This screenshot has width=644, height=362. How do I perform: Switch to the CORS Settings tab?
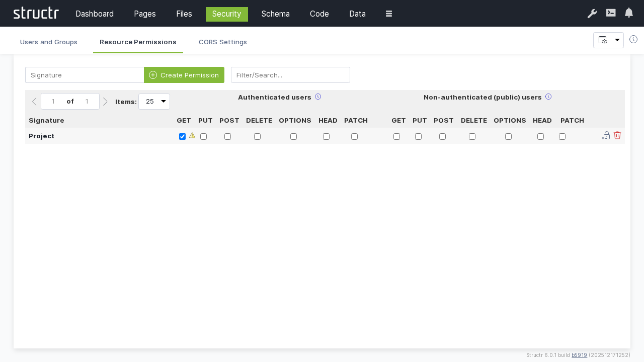[223, 42]
